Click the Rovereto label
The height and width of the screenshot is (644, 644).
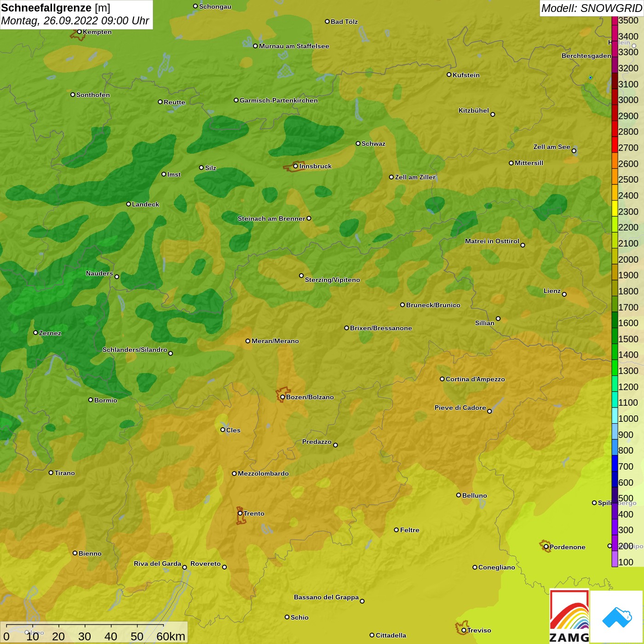206,563
